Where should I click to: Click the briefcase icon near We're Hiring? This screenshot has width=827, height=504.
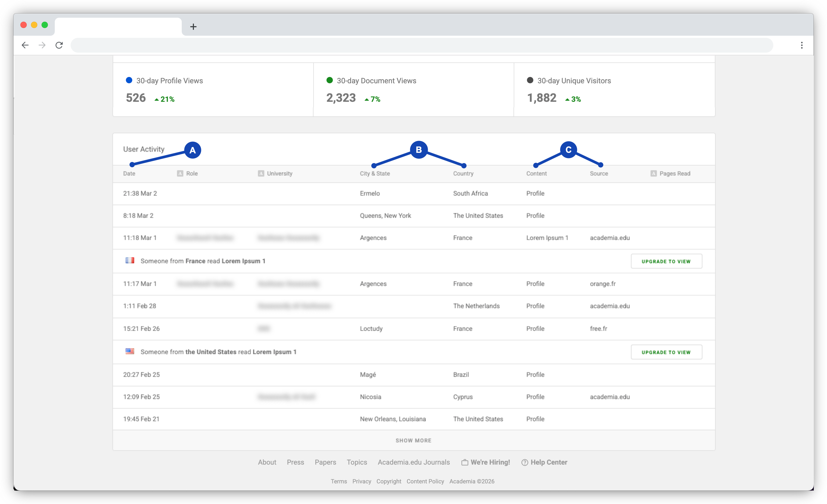click(465, 462)
